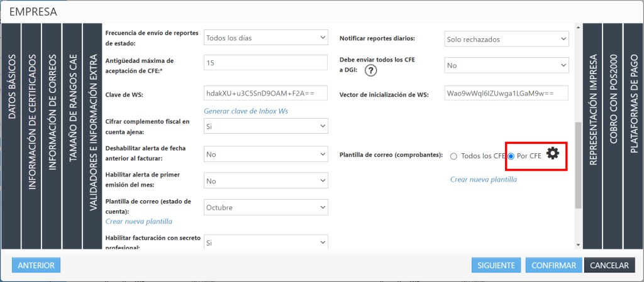
Task: Expand the Notificar reportes diarios dropdown
Action: click(x=506, y=39)
